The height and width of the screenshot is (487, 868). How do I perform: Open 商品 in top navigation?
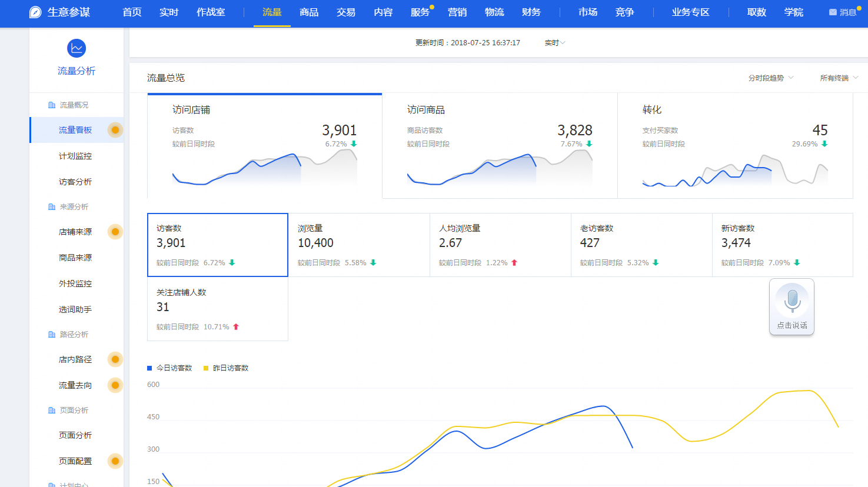point(309,12)
